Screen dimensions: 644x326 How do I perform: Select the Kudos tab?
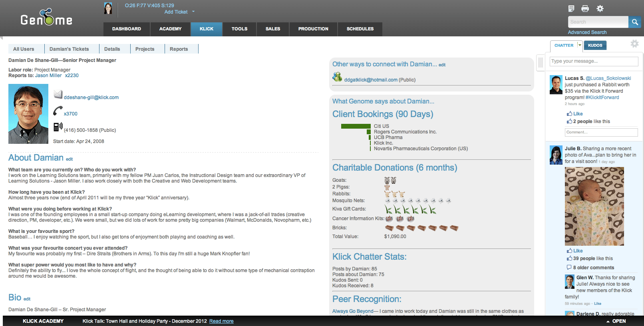595,46
